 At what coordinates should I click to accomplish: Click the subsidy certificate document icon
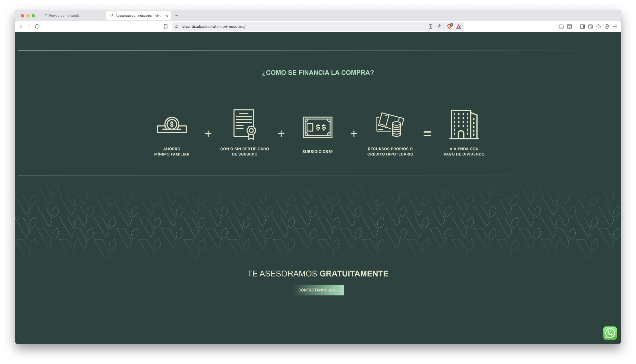pyautogui.click(x=244, y=124)
